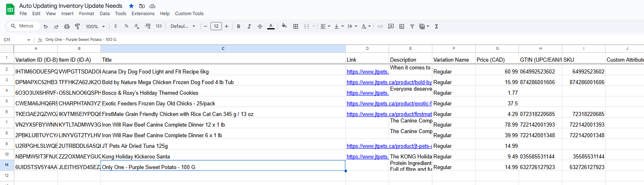The image size is (644, 185).
Task: Open the Tools menu
Action: (121, 13)
